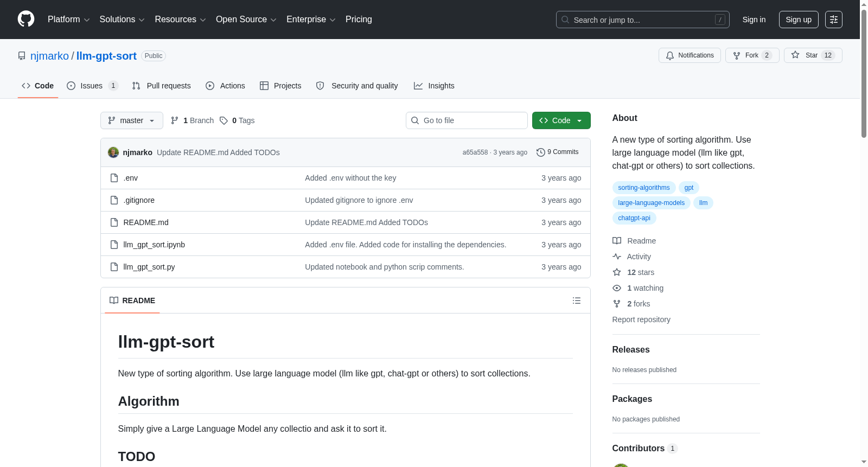Open the sorting-algorithms topic tag

point(644,188)
